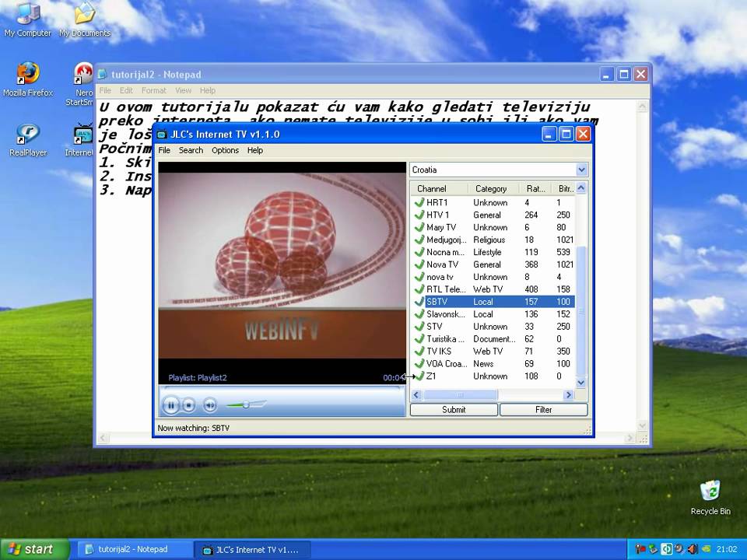Click the speaker volume tray icon
747x560 pixels.
click(693, 549)
